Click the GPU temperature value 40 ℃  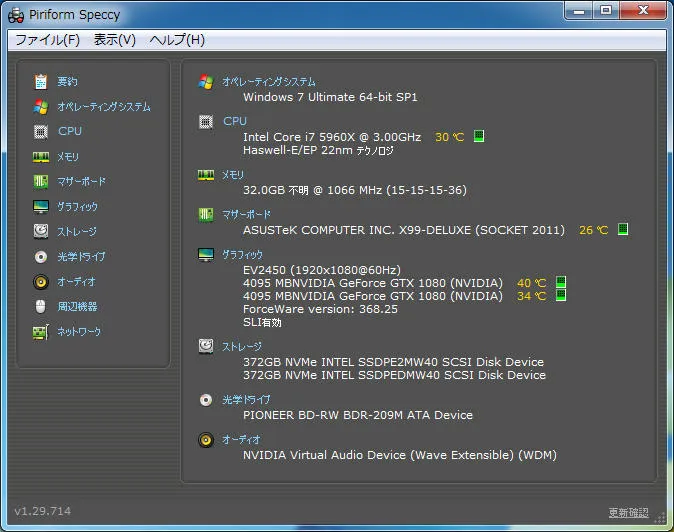532,283
